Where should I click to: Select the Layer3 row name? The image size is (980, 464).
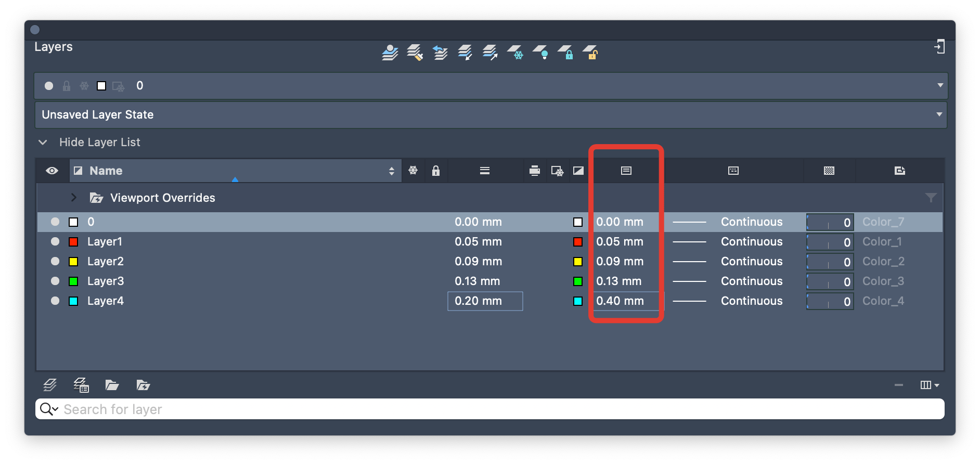(106, 281)
